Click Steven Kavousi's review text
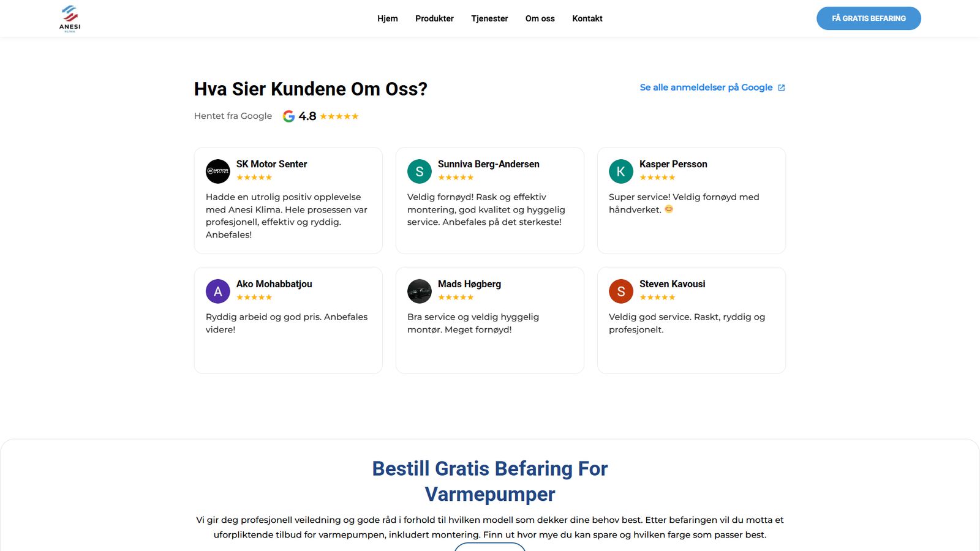This screenshot has width=980, height=551. coord(687,323)
